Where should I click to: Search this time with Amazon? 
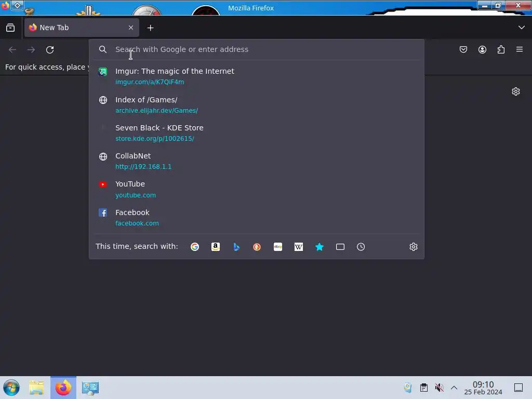[216, 247]
